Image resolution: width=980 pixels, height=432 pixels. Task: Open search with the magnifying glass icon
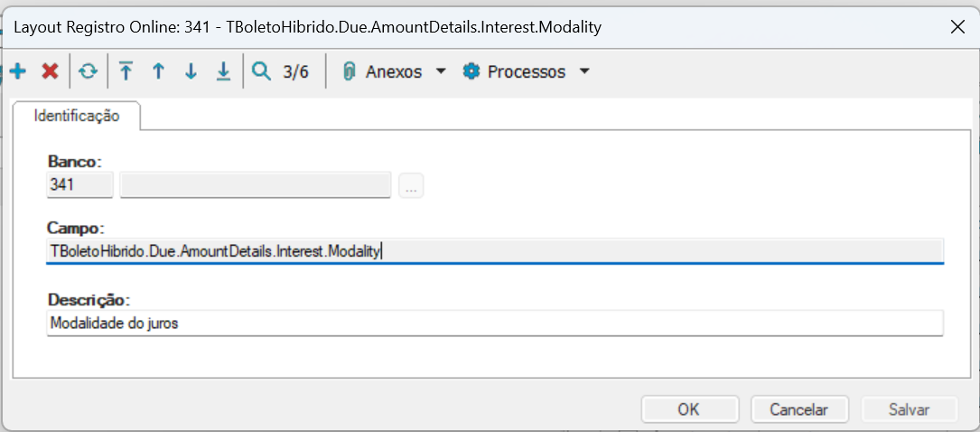[x=261, y=71]
